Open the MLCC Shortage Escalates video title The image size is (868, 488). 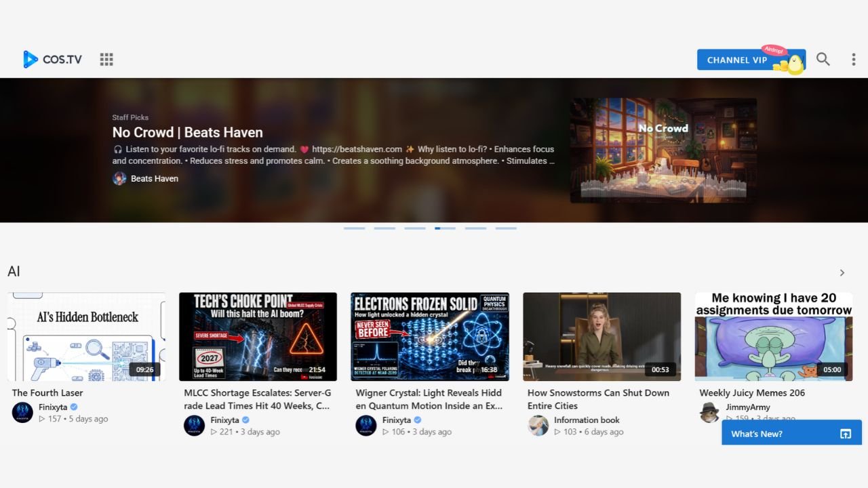coord(258,399)
